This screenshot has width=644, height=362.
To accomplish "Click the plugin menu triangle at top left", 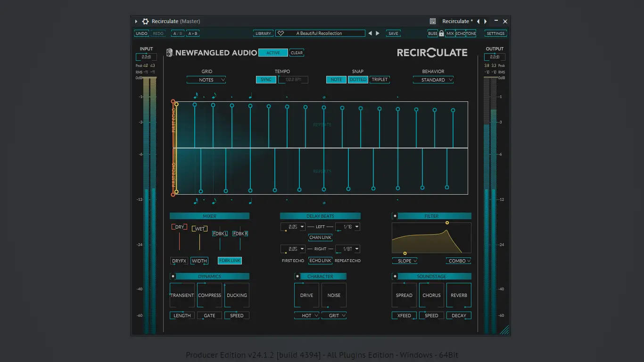I will pyautogui.click(x=136, y=21).
